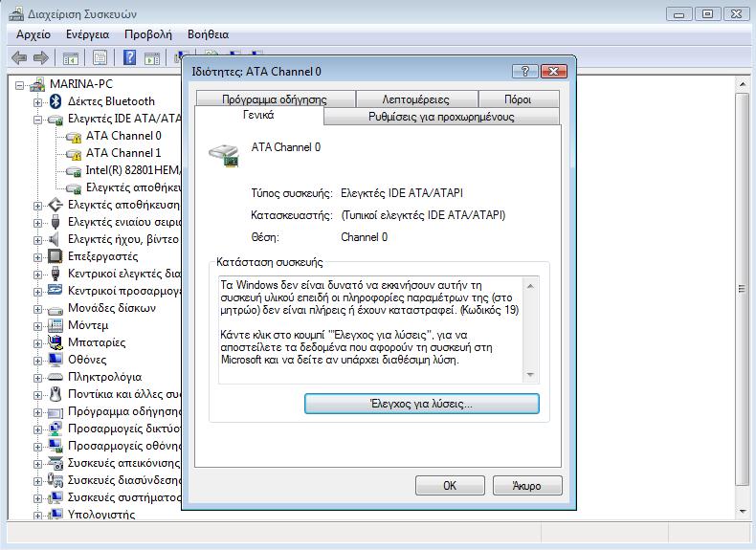Image resolution: width=756 pixels, height=550 pixels.
Task: Click the Προσαρμογείς δικτύου network adapter icon
Action: (x=56, y=429)
